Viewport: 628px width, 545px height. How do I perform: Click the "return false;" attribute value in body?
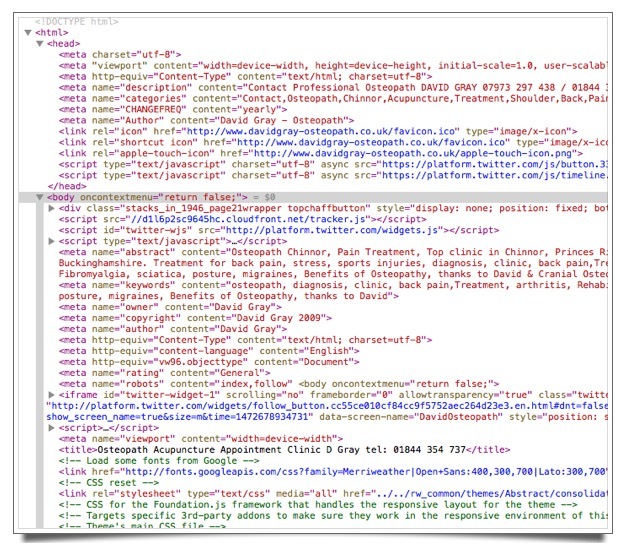coord(200,197)
